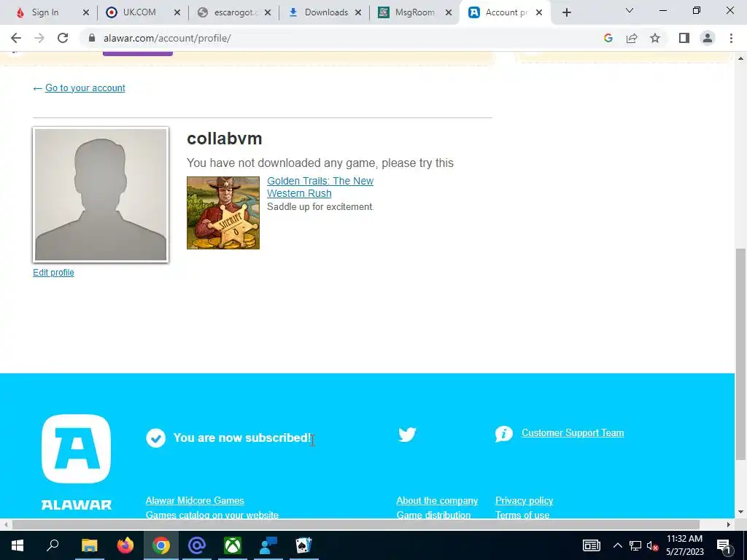
Task: Open the Twitter bird icon
Action: coord(407,435)
